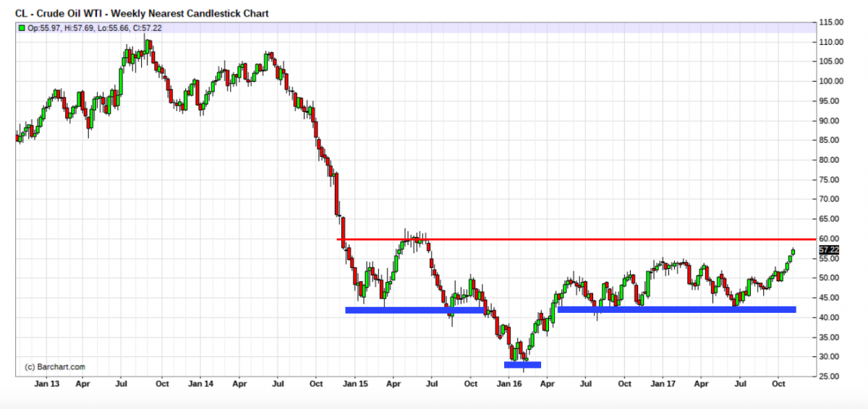Click the 65.00 price axis label

pyautogui.click(x=829, y=219)
